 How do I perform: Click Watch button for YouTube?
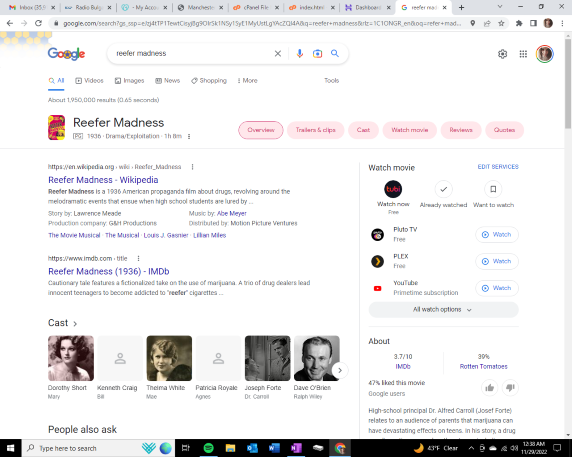tap(497, 288)
